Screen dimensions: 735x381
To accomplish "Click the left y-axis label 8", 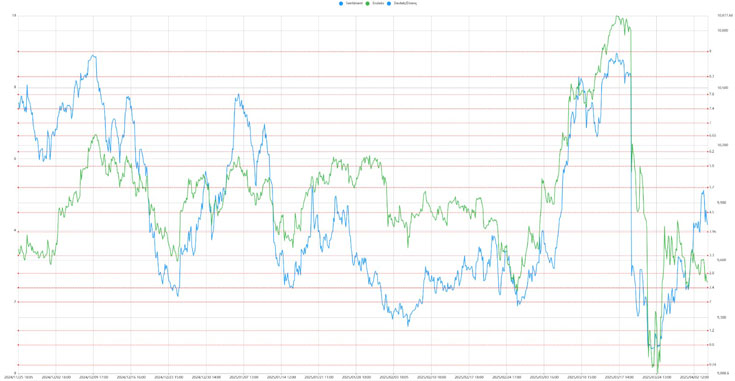I will click(15, 87).
